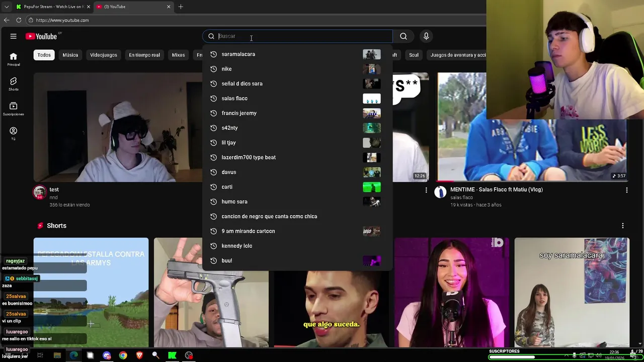This screenshot has height=362, width=644.
Task: Open more options for Shorts section
Action: tap(622, 226)
